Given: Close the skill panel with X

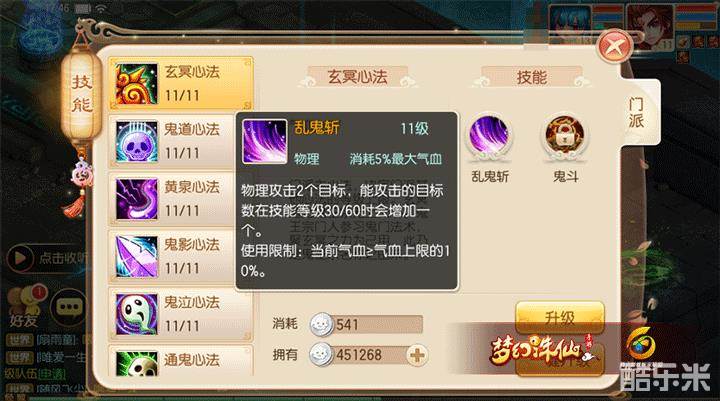Looking at the screenshot, I should coord(615,46).
